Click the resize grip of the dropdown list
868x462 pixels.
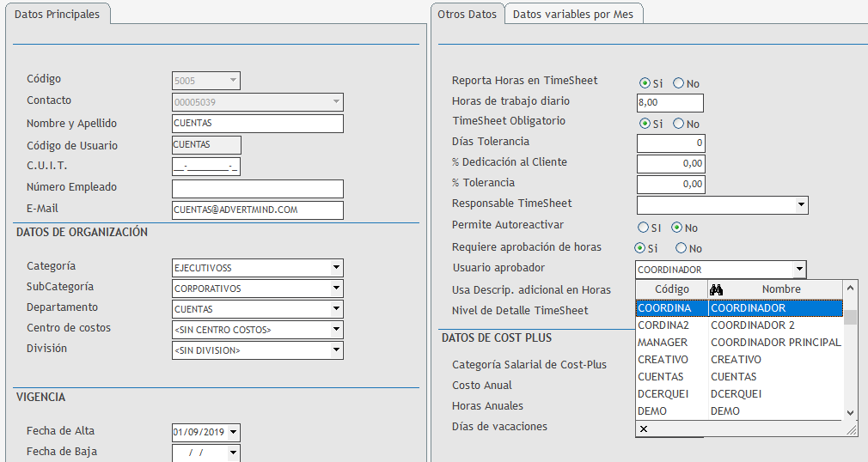coord(851,429)
